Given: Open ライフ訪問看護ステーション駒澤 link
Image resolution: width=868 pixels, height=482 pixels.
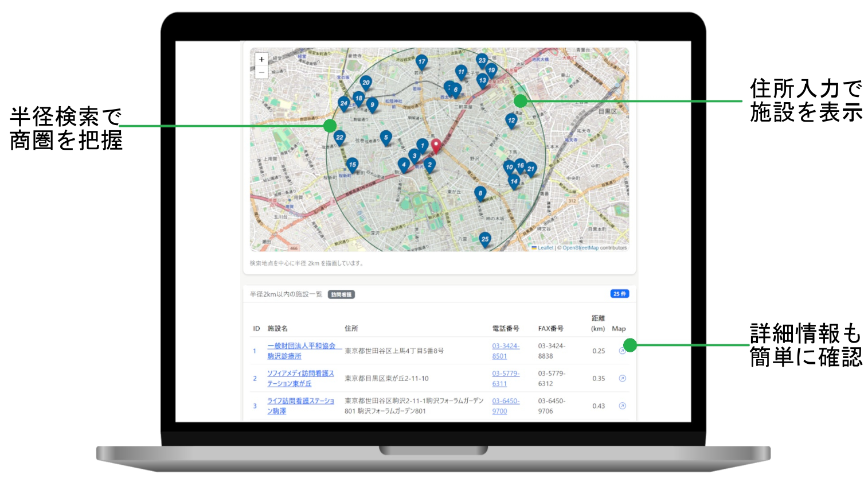Looking at the screenshot, I should point(300,401).
